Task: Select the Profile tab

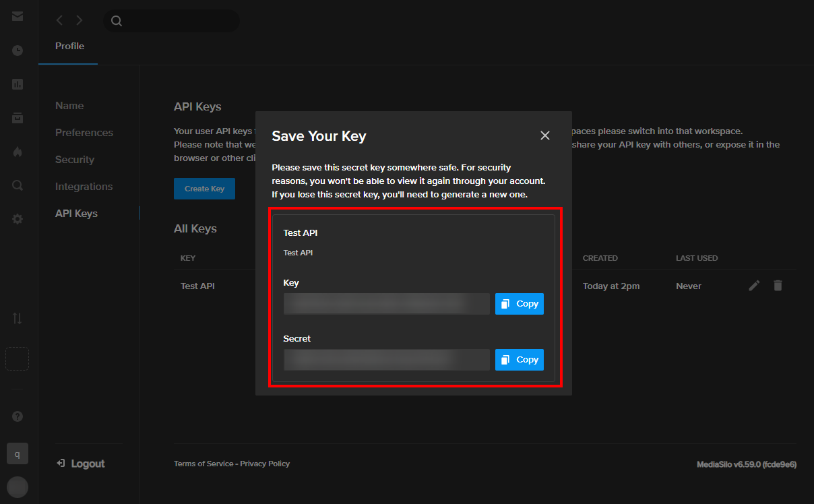Action: [x=69, y=46]
